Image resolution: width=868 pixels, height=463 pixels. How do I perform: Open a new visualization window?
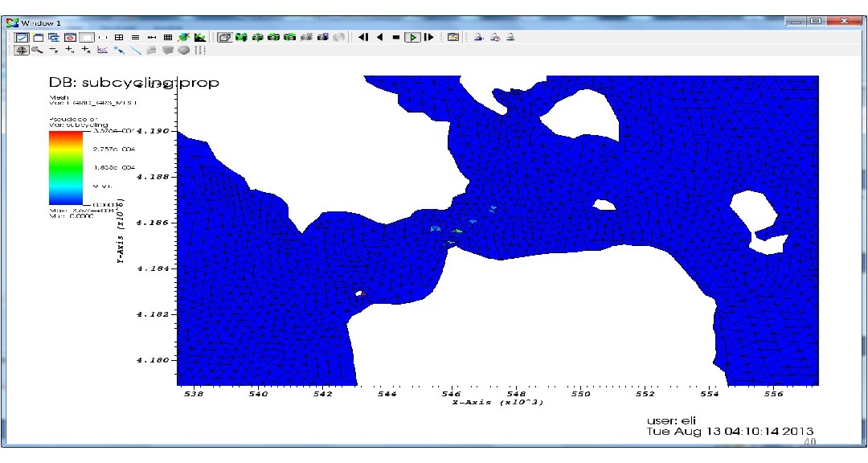tap(39, 38)
